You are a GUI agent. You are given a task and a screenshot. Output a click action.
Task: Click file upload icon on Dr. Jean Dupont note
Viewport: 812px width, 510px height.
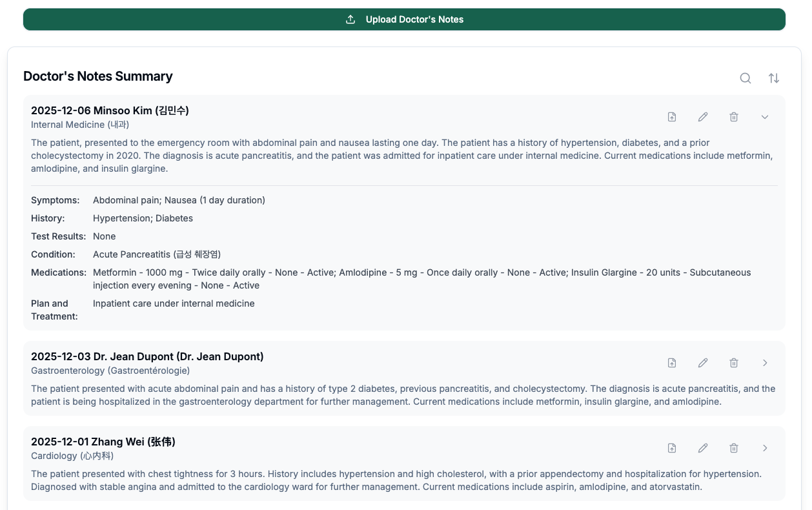pyautogui.click(x=672, y=363)
